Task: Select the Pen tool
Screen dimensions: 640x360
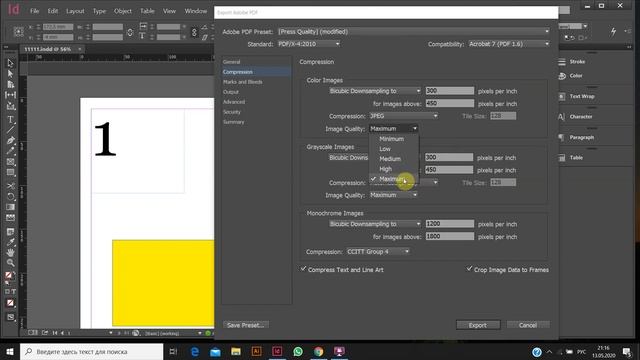Action: (x=10, y=140)
